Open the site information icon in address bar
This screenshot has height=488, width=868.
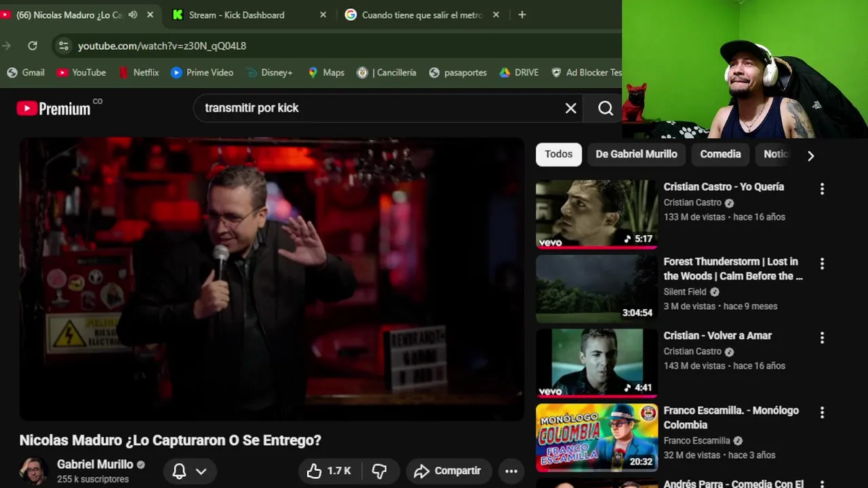(x=63, y=45)
